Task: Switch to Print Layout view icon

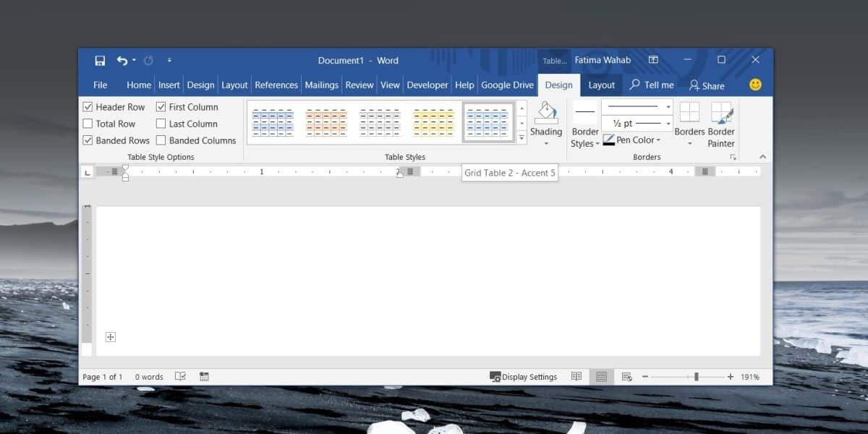Action: (601, 376)
